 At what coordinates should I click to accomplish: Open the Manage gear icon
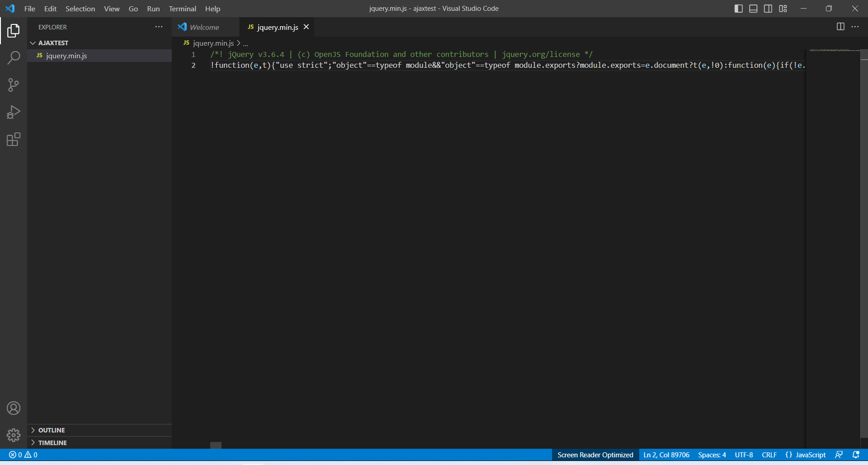pyautogui.click(x=14, y=435)
